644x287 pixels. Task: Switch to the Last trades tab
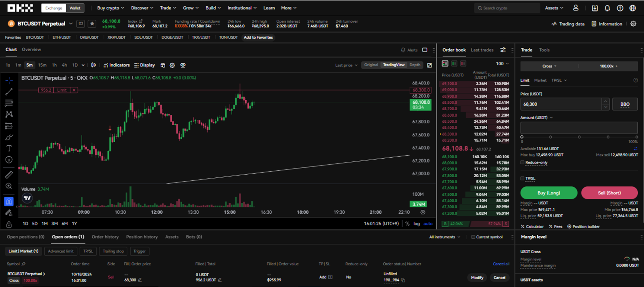coord(482,50)
